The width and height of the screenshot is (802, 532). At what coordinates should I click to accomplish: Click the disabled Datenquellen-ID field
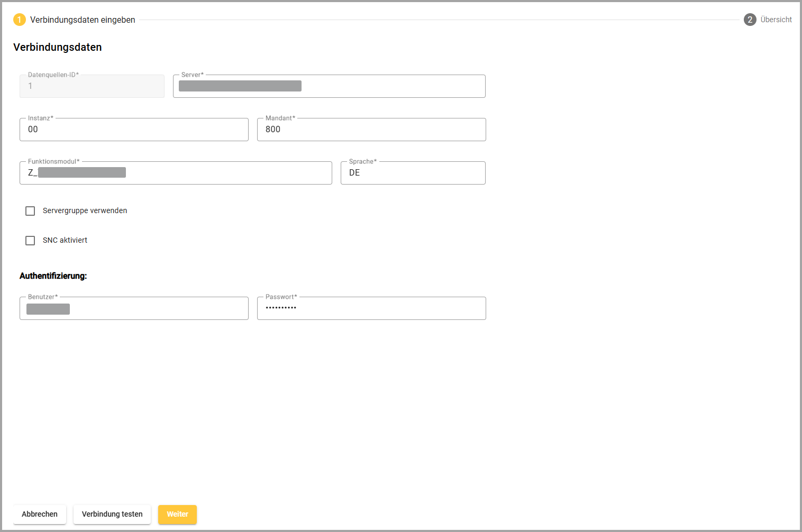tap(92, 86)
